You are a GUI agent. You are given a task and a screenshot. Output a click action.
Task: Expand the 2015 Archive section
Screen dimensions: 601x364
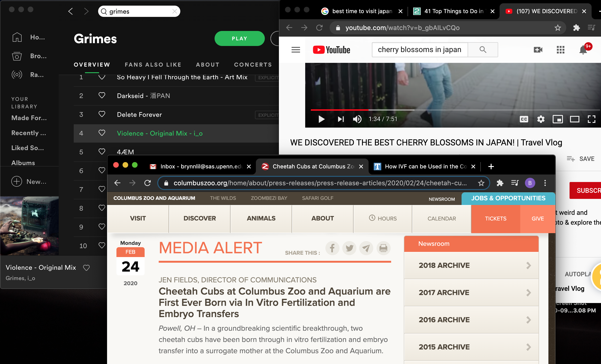[x=471, y=347]
